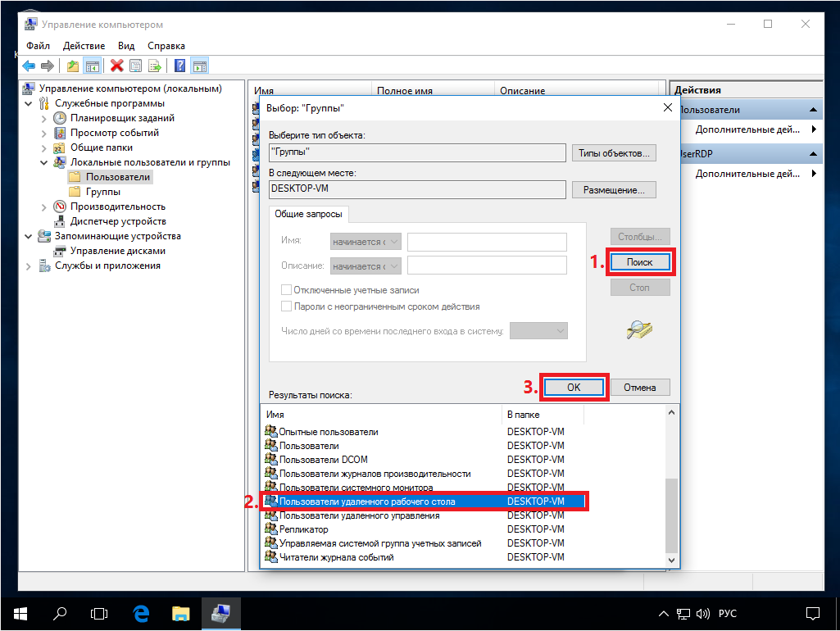
Task: Open the Действие menu
Action: coord(84,46)
